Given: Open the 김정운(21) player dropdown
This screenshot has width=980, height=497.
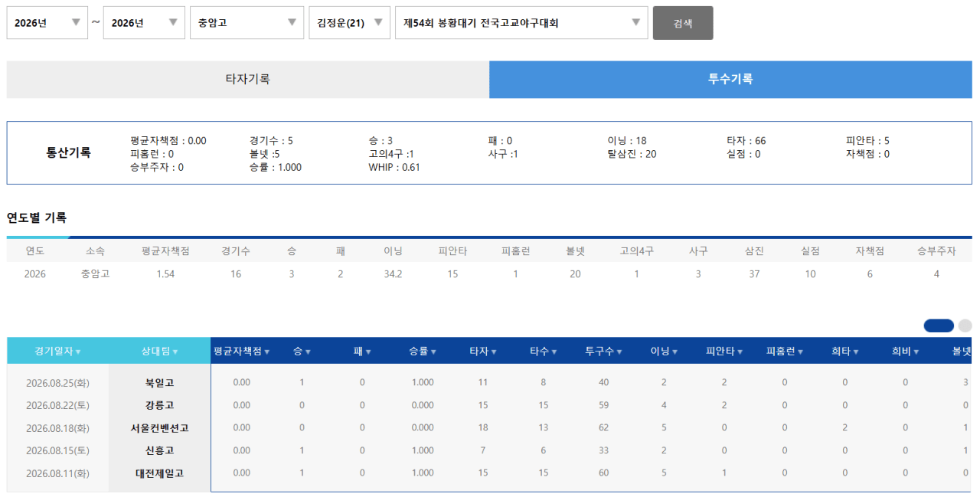Looking at the screenshot, I should point(350,23).
